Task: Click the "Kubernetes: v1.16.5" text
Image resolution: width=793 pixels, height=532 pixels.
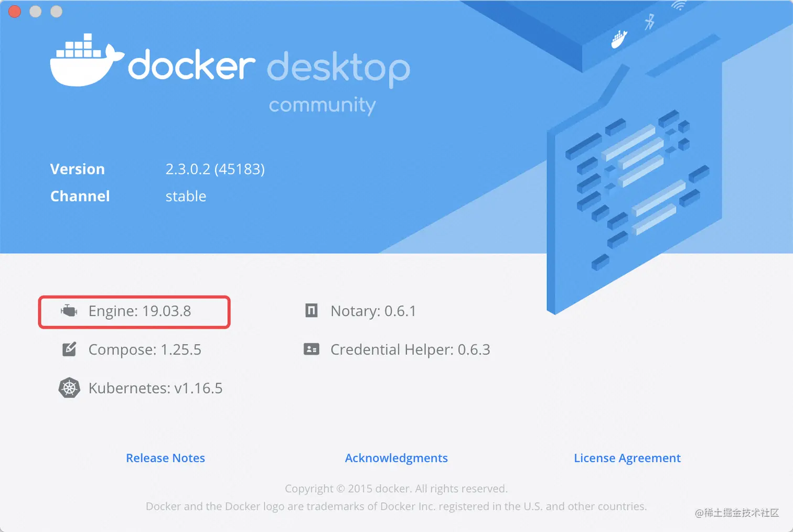Action: [x=155, y=388]
